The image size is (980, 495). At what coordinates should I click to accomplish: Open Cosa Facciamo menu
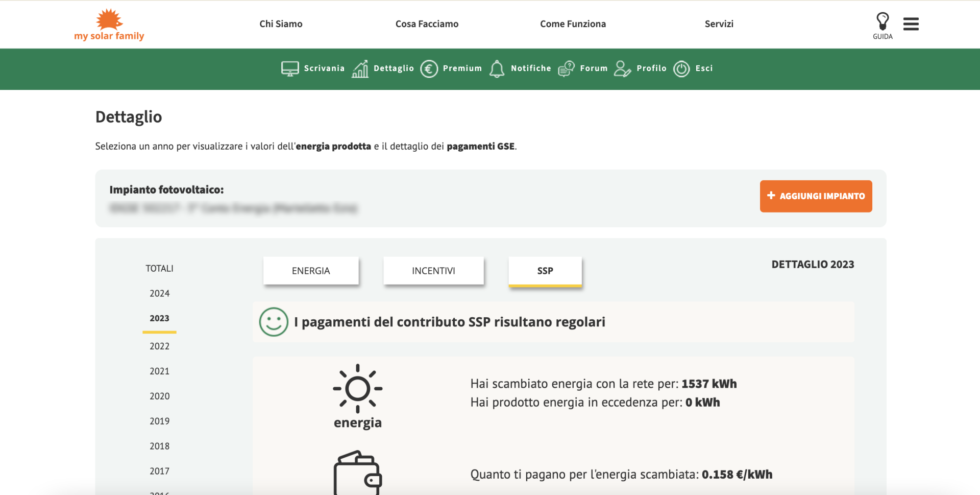point(427,24)
